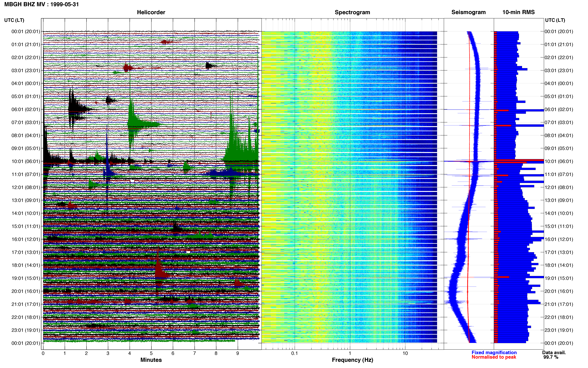Click right time label '14:01 (10:01)'
The height and width of the screenshot is (368, 588).
(x=559, y=213)
